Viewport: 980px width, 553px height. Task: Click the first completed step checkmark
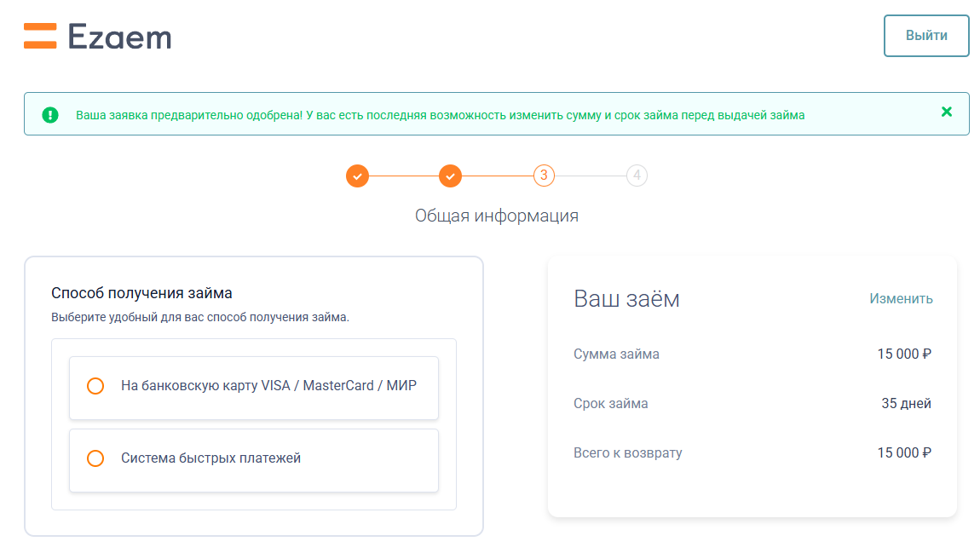[x=358, y=176]
